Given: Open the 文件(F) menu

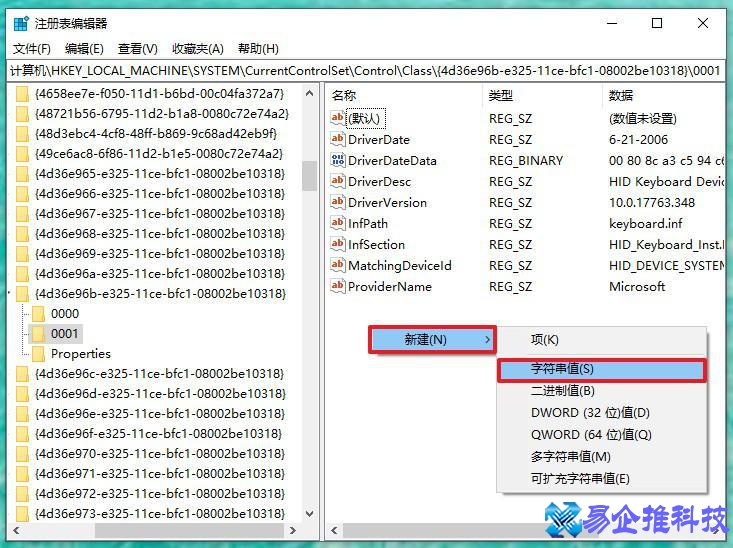Looking at the screenshot, I should click(32, 49).
